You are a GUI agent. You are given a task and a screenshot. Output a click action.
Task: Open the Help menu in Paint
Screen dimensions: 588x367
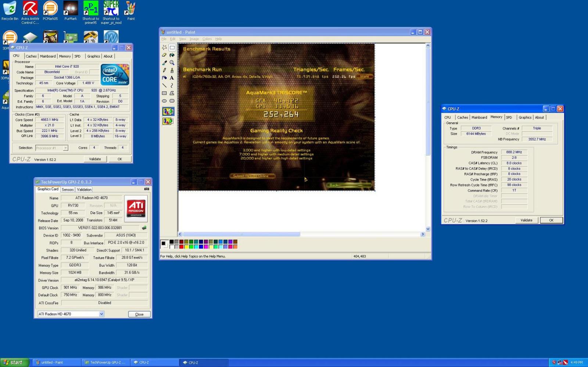coord(219,39)
